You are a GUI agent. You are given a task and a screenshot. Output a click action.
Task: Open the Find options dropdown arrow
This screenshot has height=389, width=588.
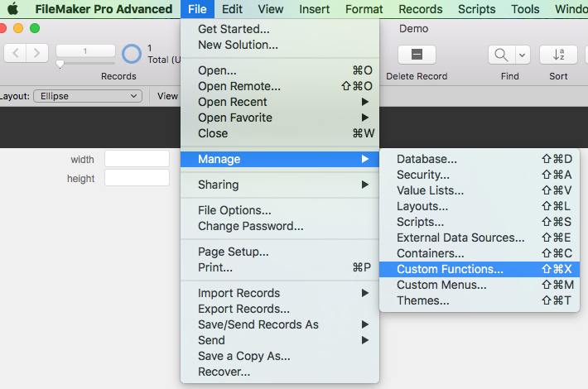coord(523,55)
